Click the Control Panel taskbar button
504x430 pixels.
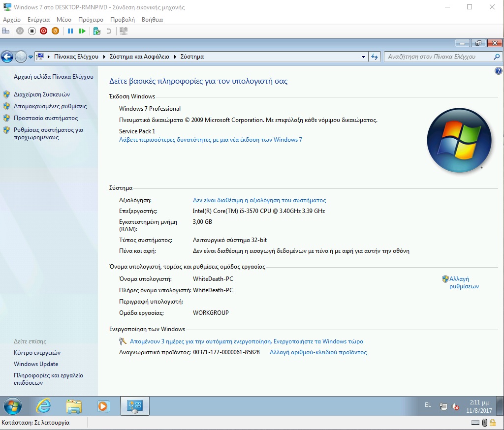pos(135,406)
